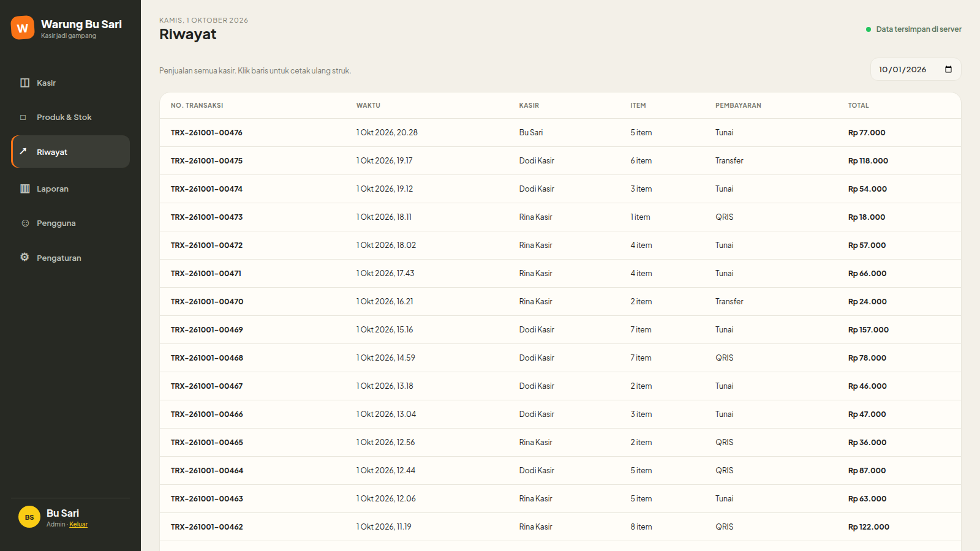Click the 8 item cell

click(x=641, y=527)
